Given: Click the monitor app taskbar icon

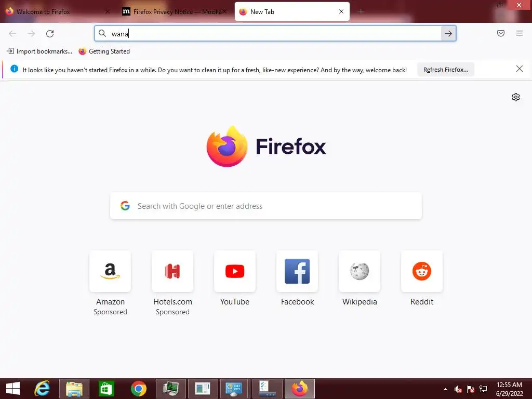Looking at the screenshot, I should click(x=170, y=389).
